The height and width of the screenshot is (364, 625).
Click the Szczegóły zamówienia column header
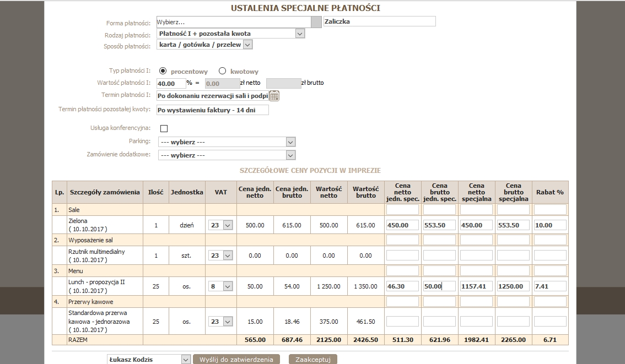[x=105, y=192]
